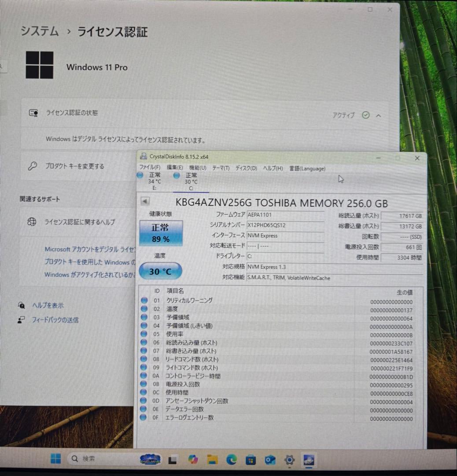This screenshot has height=476, width=457.
Task: Open the ディスク(D) menu
Action: [x=246, y=168]
